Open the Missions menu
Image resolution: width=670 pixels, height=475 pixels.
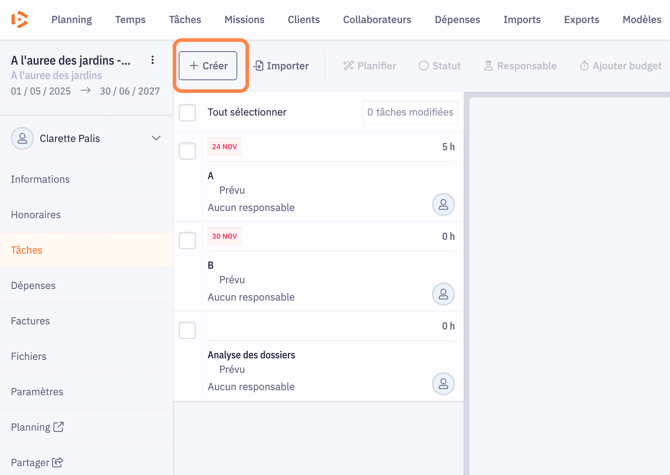[244, 19]
